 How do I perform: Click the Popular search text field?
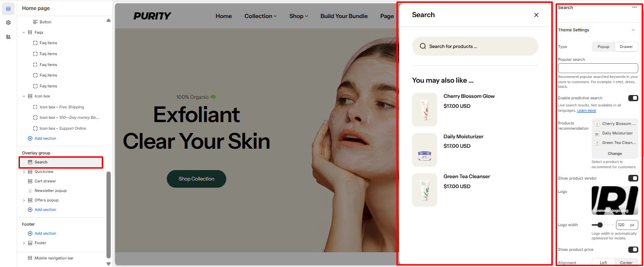pyautogui.click(x=597, y=68)
